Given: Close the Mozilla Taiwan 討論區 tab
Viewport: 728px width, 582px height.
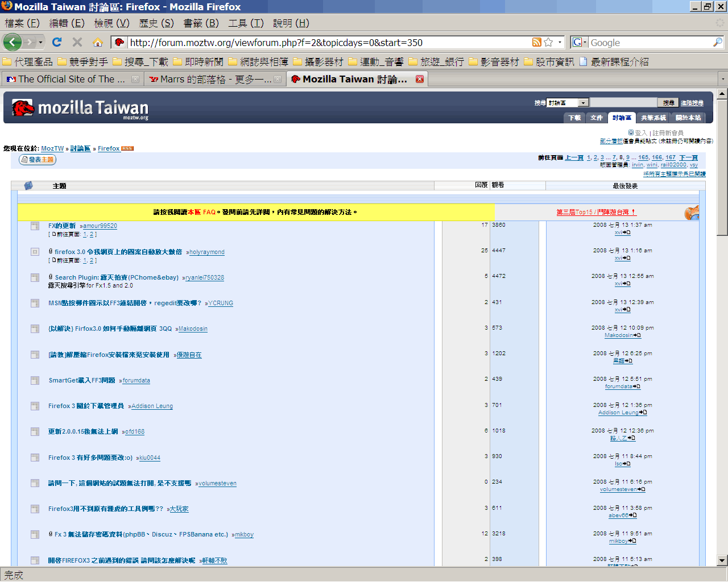Looking at the screenshot, I should pos(420,79).
